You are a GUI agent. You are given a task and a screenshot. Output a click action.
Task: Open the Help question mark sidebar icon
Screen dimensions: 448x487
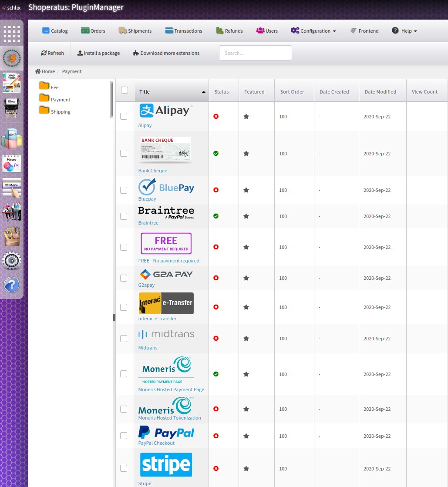(12, 285)
